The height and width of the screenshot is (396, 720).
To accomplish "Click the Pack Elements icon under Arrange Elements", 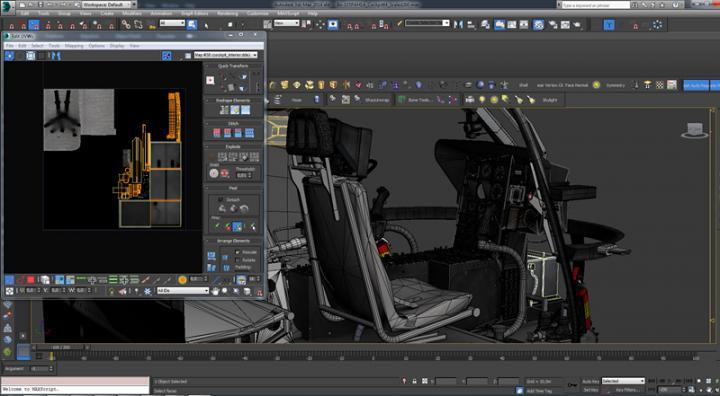I will 212,255.
